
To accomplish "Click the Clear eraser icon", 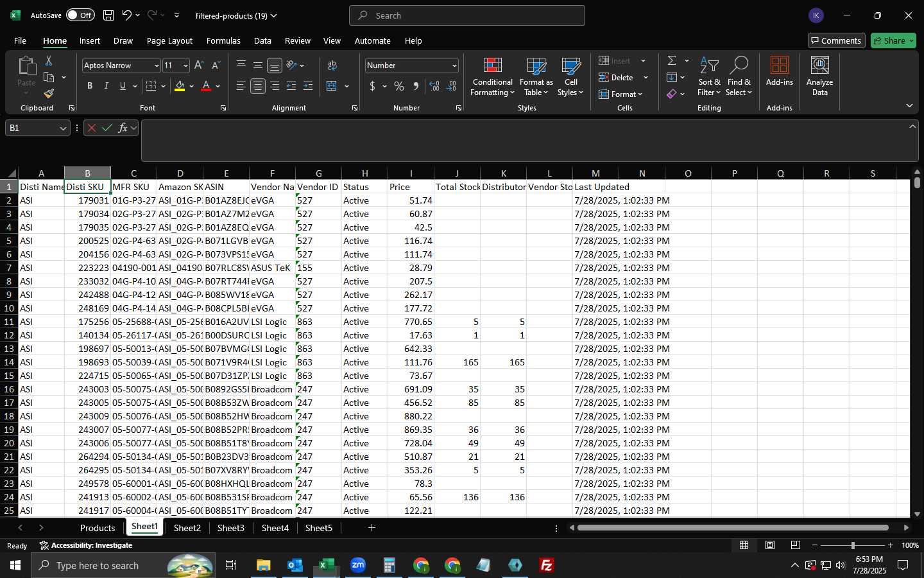I will tap(672, 94).
